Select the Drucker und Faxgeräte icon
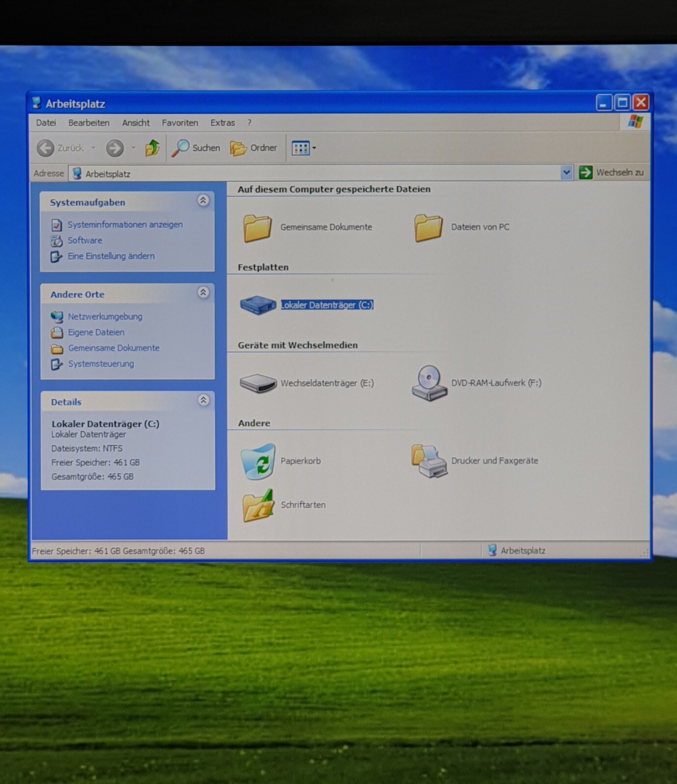This screenshot has width=677, height=784. click(x=429, y=461)
